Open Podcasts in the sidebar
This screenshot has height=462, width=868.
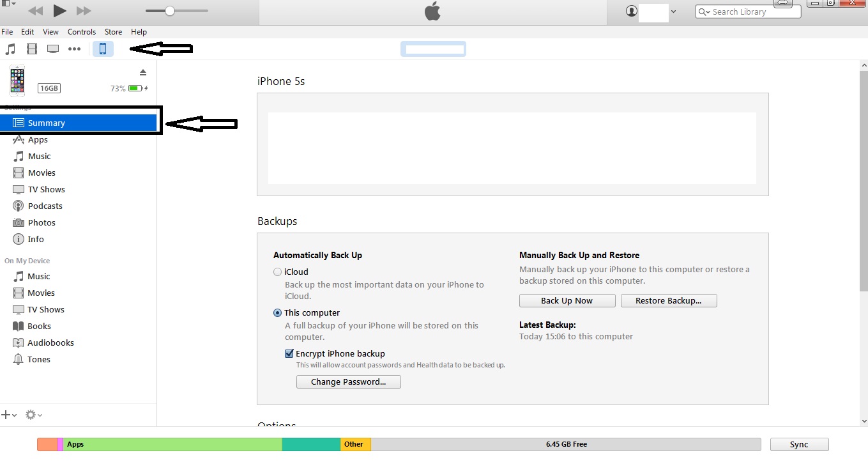pyautogui.click(x=45, y=206)
